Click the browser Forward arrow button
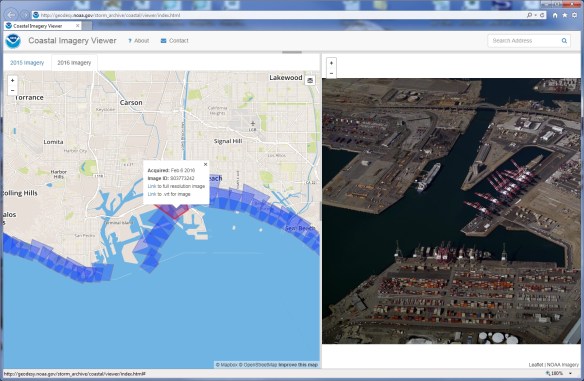Viewport: 584px width, 381px height. coord(25,15)
